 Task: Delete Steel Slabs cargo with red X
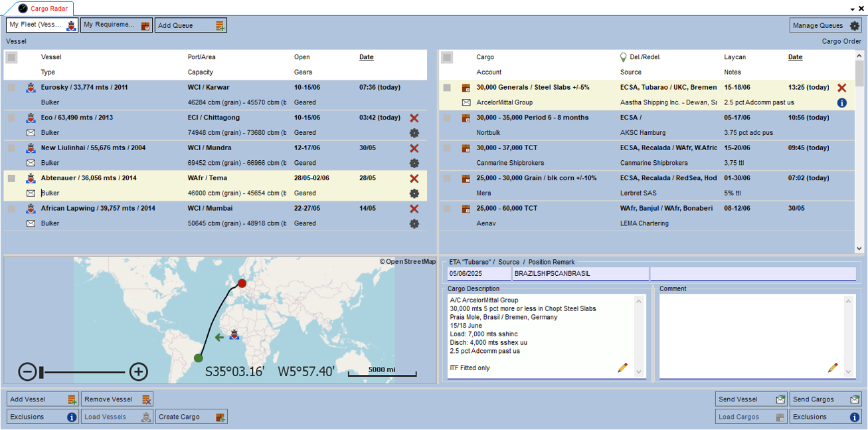(x=842, y=88)
